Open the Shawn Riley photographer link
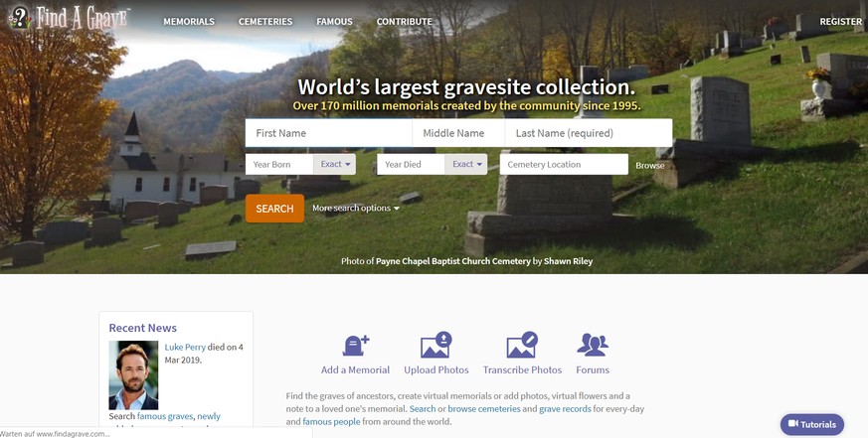868x438 pixels. point(568,261)
